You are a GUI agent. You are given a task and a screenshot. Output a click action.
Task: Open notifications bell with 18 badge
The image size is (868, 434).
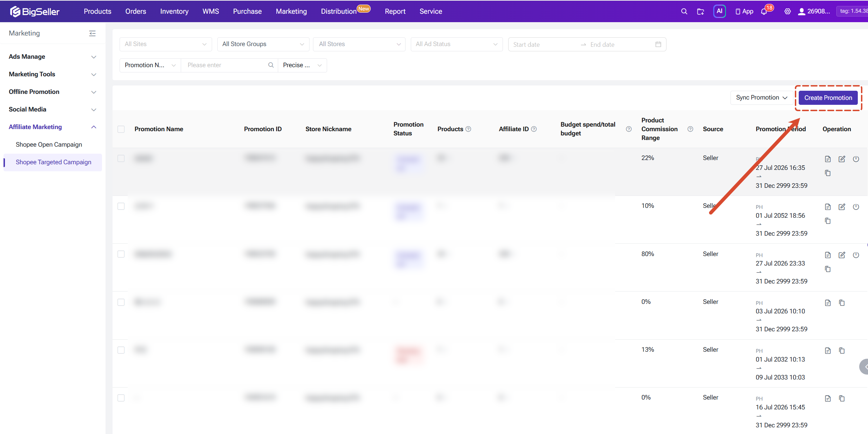pyautogui.click(x=764, y=11)
